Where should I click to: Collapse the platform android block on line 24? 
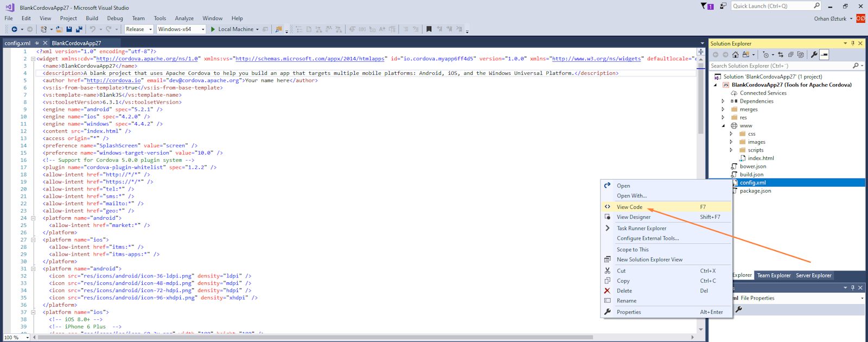click(33, 218)
